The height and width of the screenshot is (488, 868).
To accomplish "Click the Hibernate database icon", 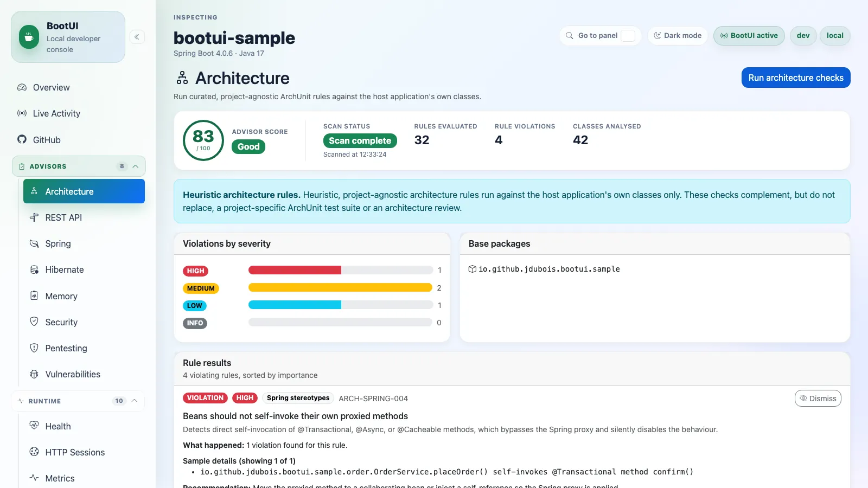I will coord(34,269).
